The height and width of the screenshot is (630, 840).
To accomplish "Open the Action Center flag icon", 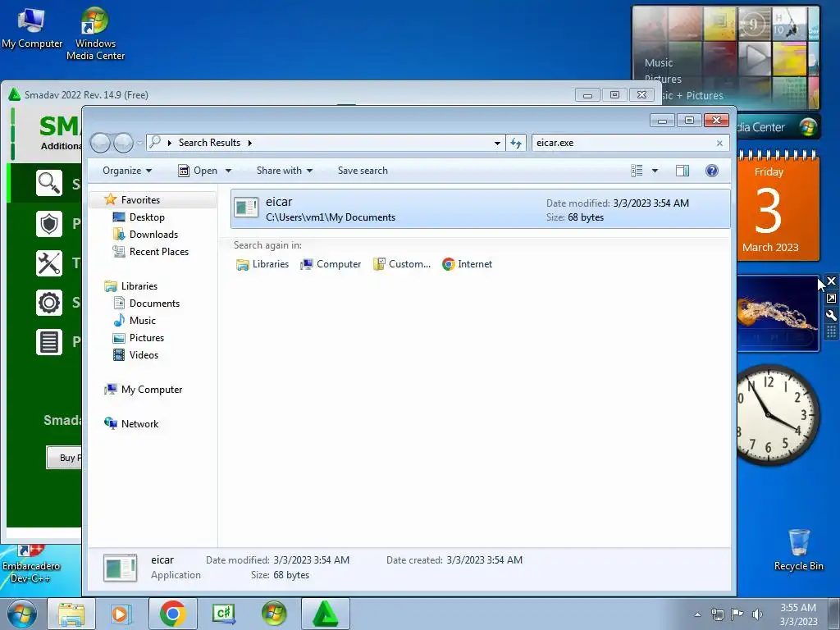I will click(x=737, y=614).
